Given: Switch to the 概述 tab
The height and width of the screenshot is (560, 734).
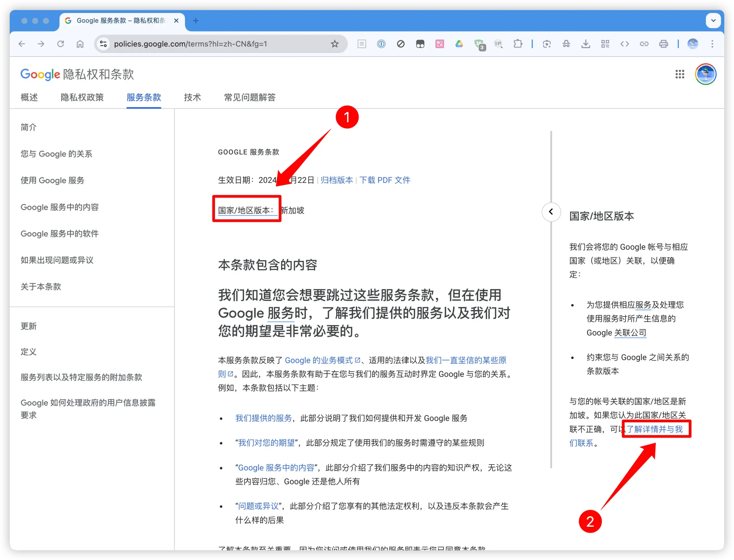Looking at the screenshot, I should click(x=29, y=97).
